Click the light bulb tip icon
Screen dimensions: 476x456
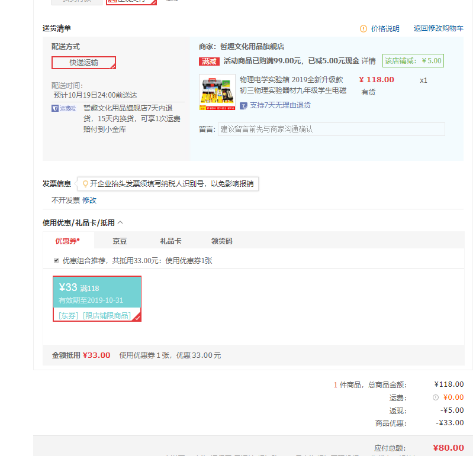[x=86, y=184]
